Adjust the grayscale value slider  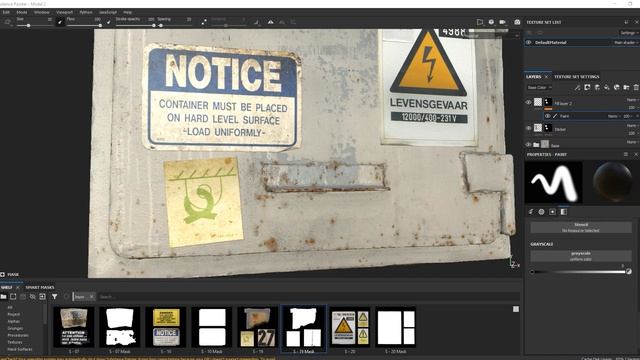click(580, 271)
